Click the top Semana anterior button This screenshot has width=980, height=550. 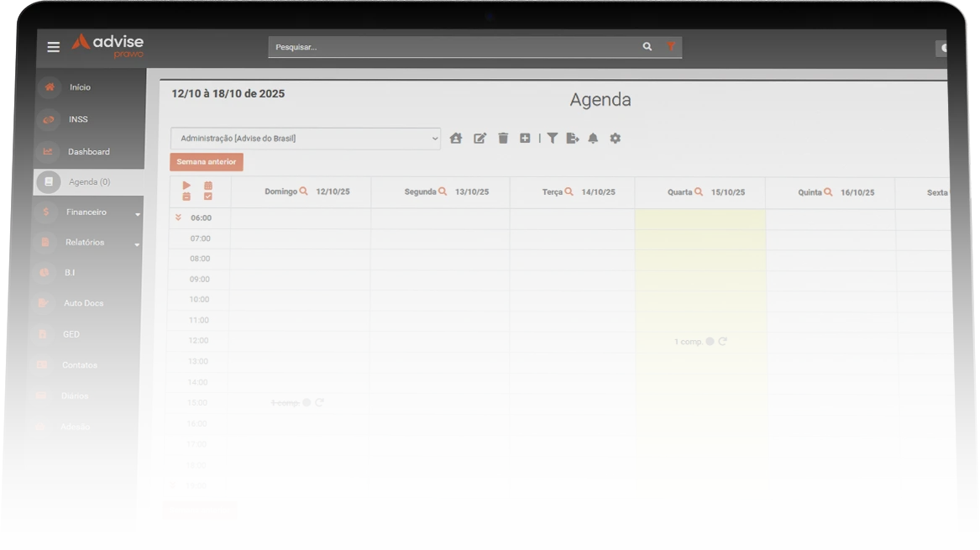pos(207,162)
